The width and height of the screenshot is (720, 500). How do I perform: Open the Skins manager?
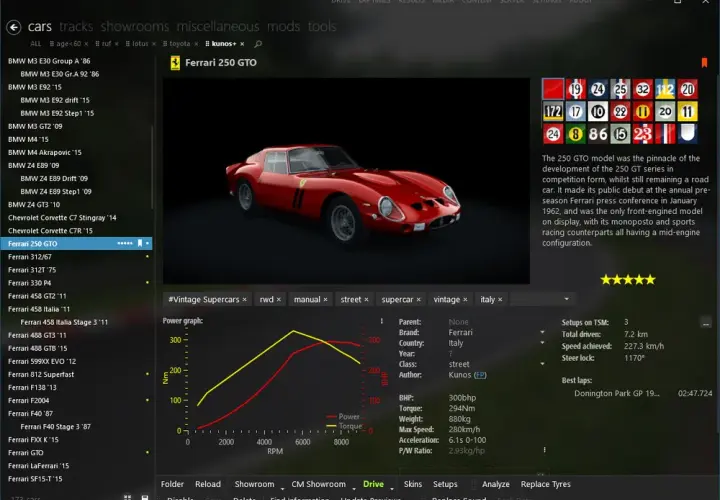[x=413, y=484]
